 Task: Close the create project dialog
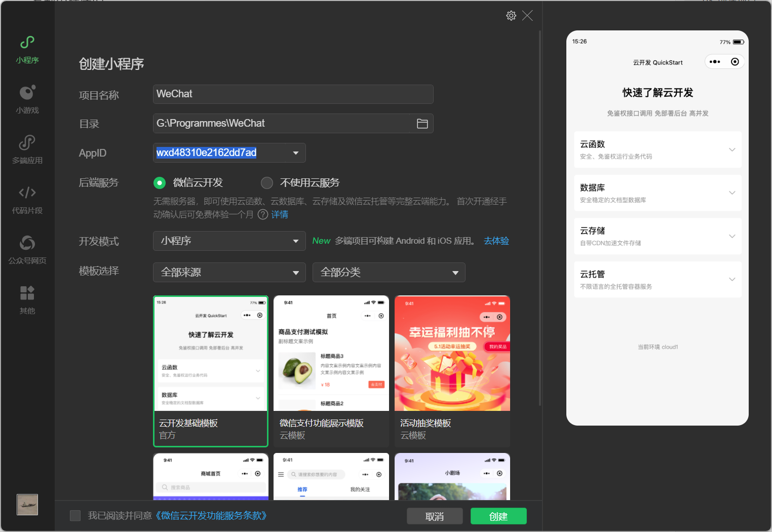527,16
